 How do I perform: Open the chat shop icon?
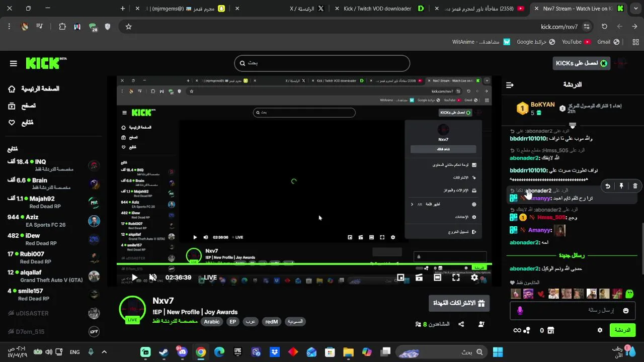(x=551, y=330)
